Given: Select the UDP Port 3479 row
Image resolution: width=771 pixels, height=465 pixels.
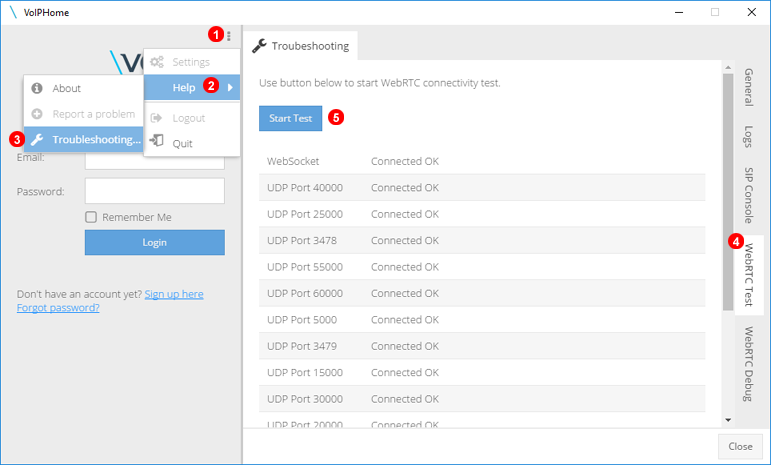Looking at the screenshot, I should point(482,346).
